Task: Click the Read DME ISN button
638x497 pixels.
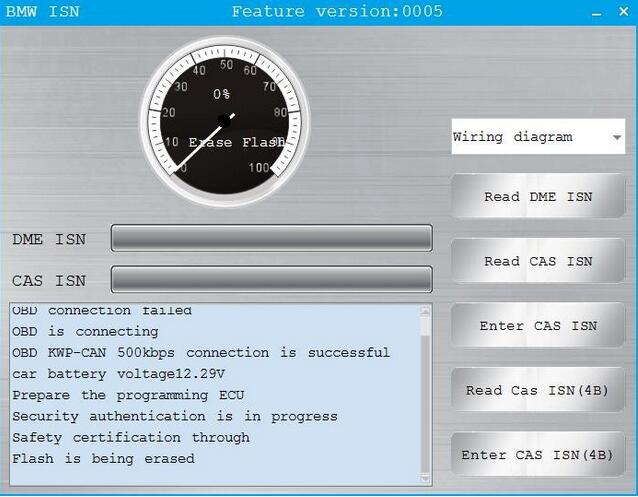Action: click(x=538, y=197)
